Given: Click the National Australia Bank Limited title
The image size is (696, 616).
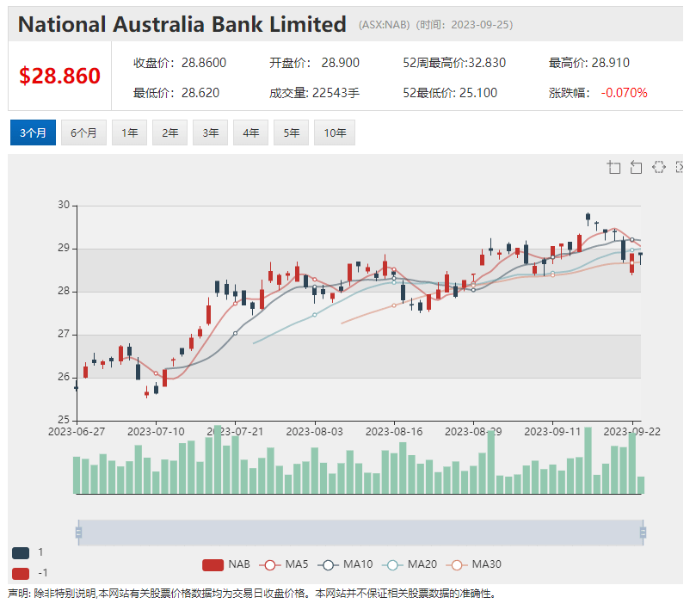Looking at the screenshot, I should tap(182, 24).
